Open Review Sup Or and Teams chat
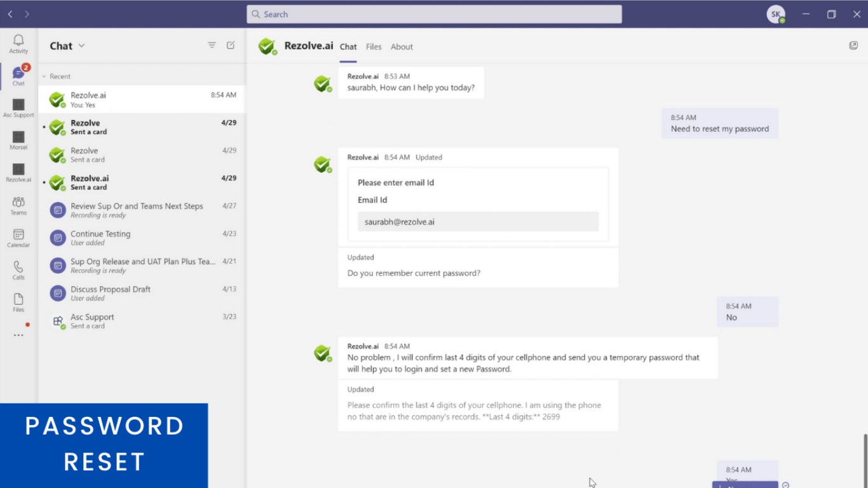 coord(142,210)
